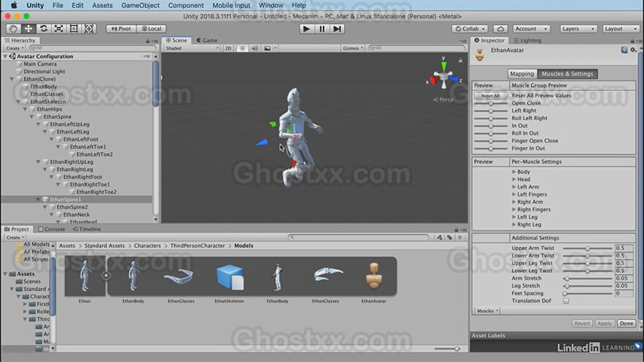Image resolution: width=644 pixels, height=362 pixels.
Task: Click the Play button
Action: pos(306,29)
